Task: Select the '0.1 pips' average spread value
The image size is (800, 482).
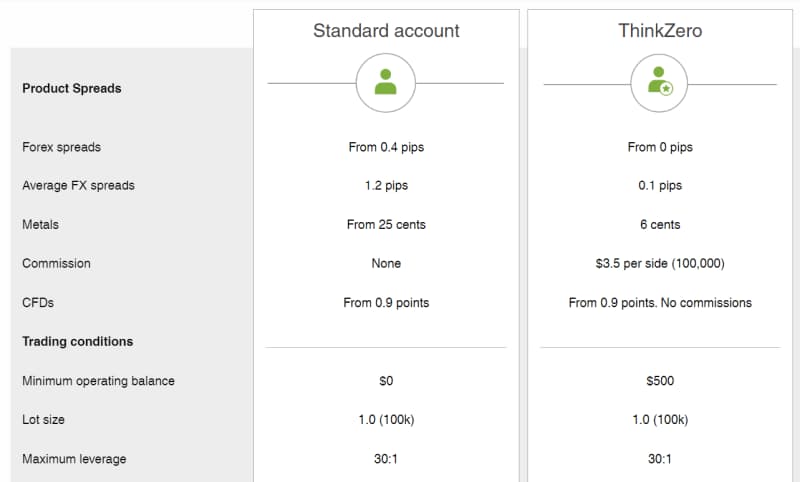Action: click(660, 185)
